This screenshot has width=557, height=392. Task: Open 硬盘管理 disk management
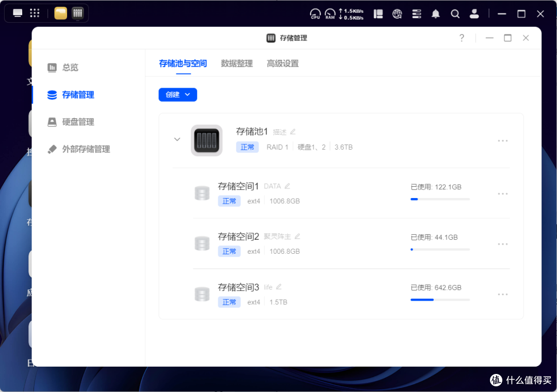pyautogui.click(x=78, y=122)
